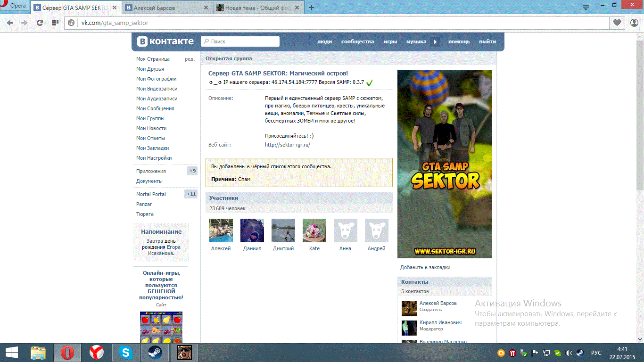Open Мои Фотографии
644x362 pixels.
click(x=156, y=79)
